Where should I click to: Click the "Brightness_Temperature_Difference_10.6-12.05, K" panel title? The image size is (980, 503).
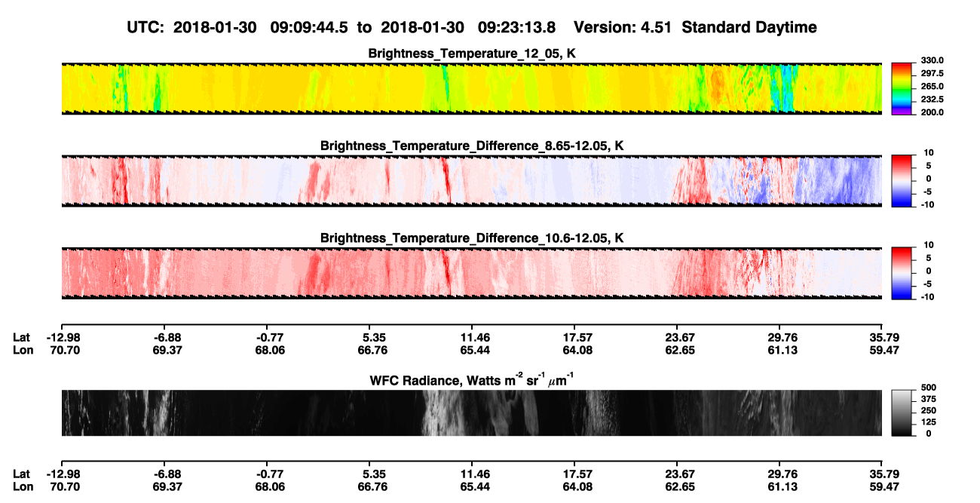click(472, 238)
